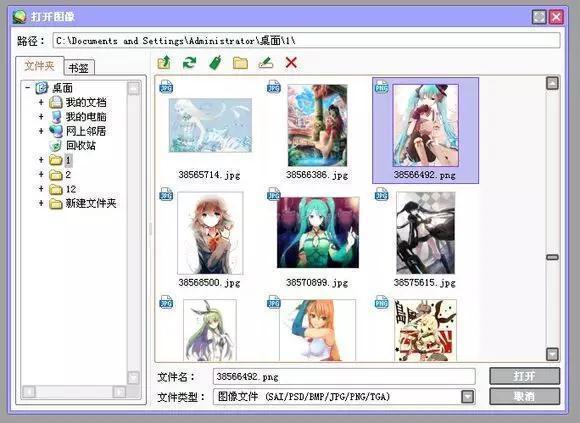Click JPG badge of 38575615.jpg

click(x=381, y=194)
